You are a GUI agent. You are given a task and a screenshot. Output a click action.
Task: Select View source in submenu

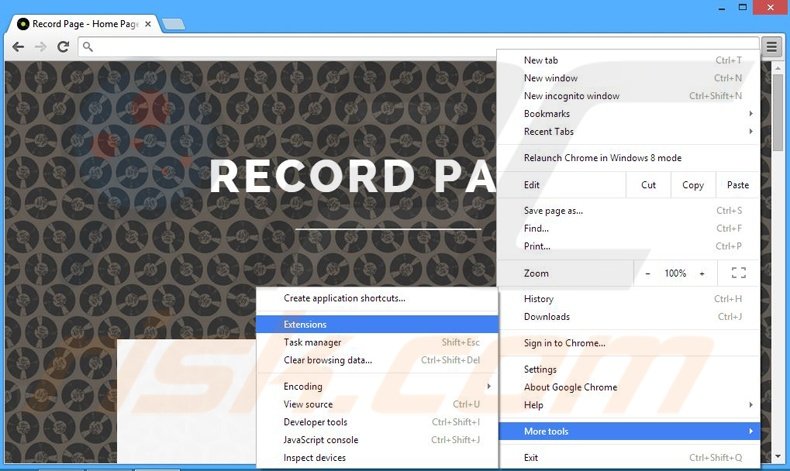(377, 404)
